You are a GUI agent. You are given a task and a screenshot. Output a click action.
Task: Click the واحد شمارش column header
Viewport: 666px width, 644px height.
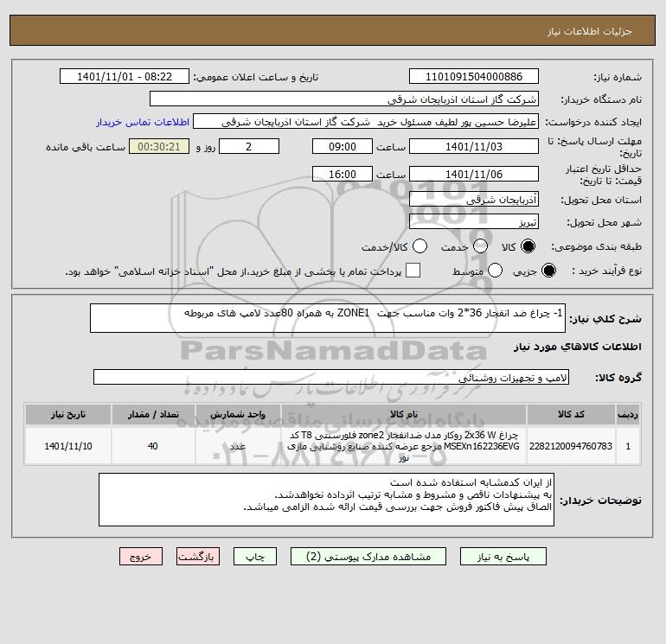click(x=238, y=414)
